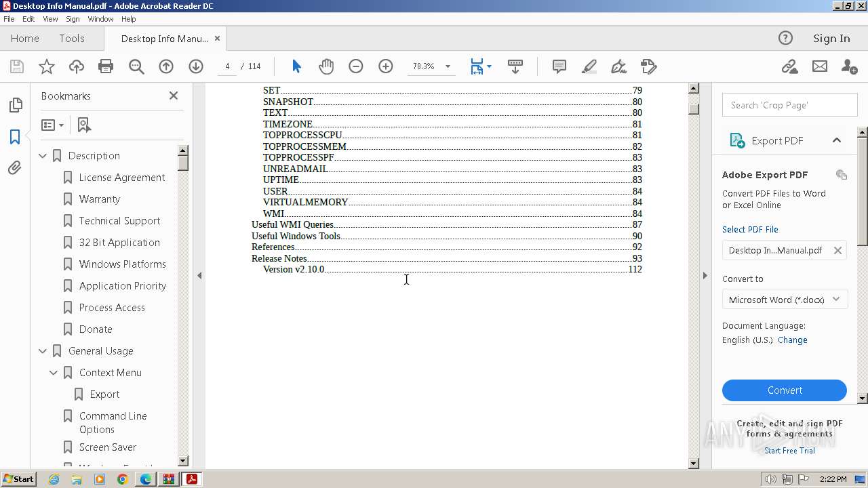Click the page number input field
This screenshot has width=868, height=488.
pos(227,66)
